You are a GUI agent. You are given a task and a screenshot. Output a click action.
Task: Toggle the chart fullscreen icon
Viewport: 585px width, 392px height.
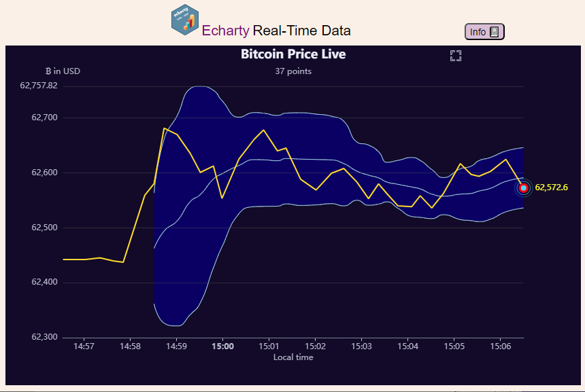[456, 56]
